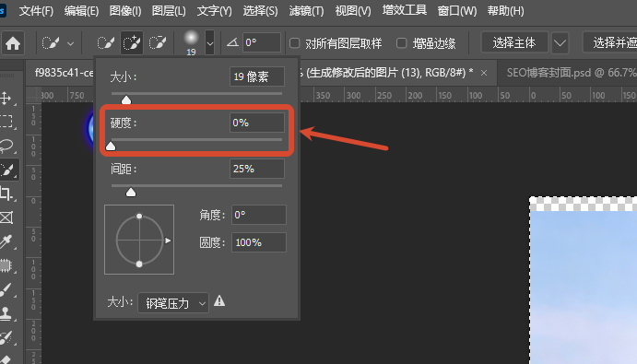Select the Rectangular Marquee tool
The height and width of the screenshot is (364, 637).
click(x=6, y=122)
